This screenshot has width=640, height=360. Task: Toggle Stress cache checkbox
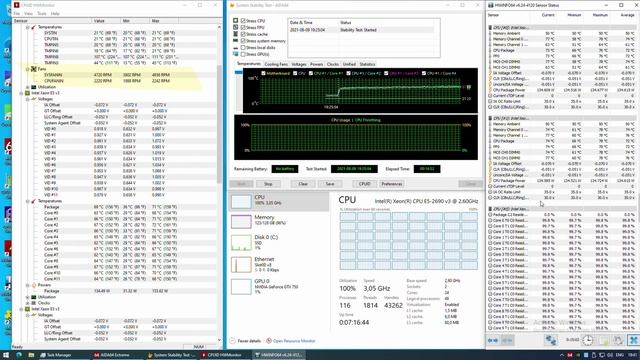pos(243,34)
